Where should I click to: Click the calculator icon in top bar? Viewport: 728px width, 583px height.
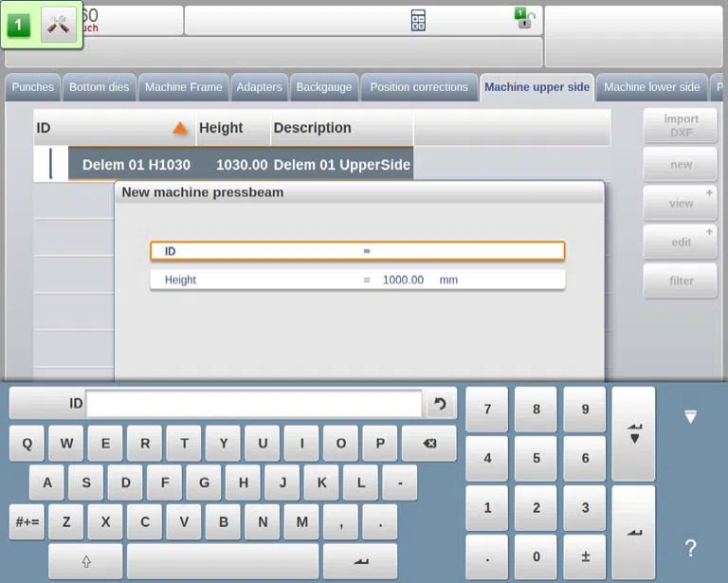pyautogui.click(x=418, y=21)
